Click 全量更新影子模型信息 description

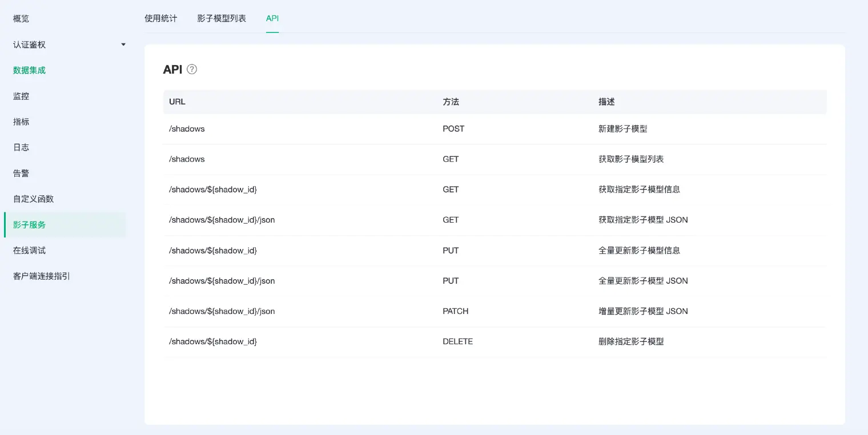639,251
